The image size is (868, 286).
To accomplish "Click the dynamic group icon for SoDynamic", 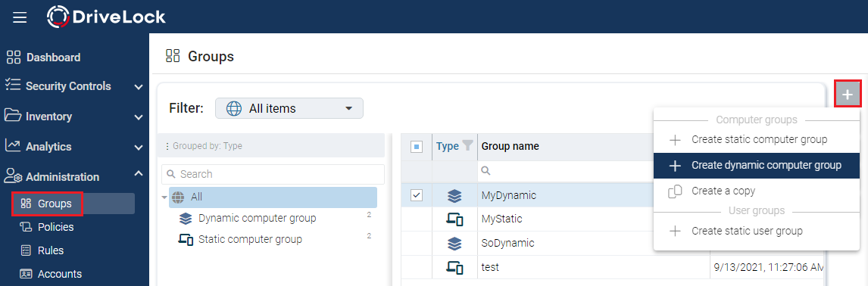I will coord(454,244).
